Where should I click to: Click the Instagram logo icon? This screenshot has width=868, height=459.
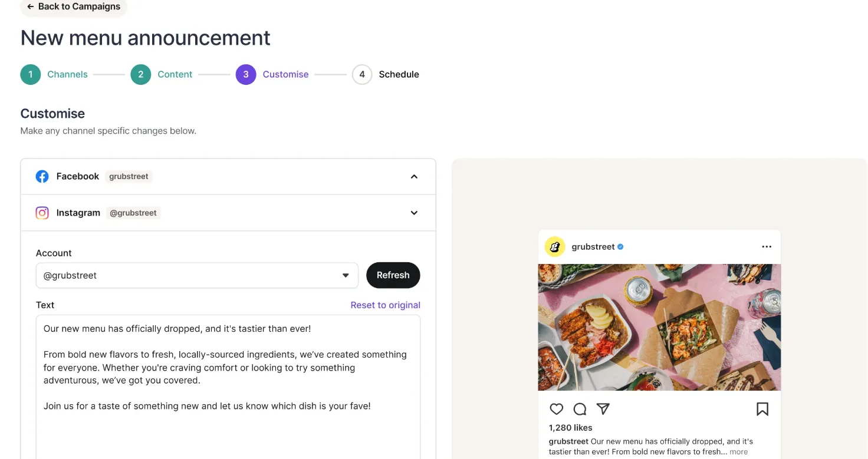click(42, 213)
